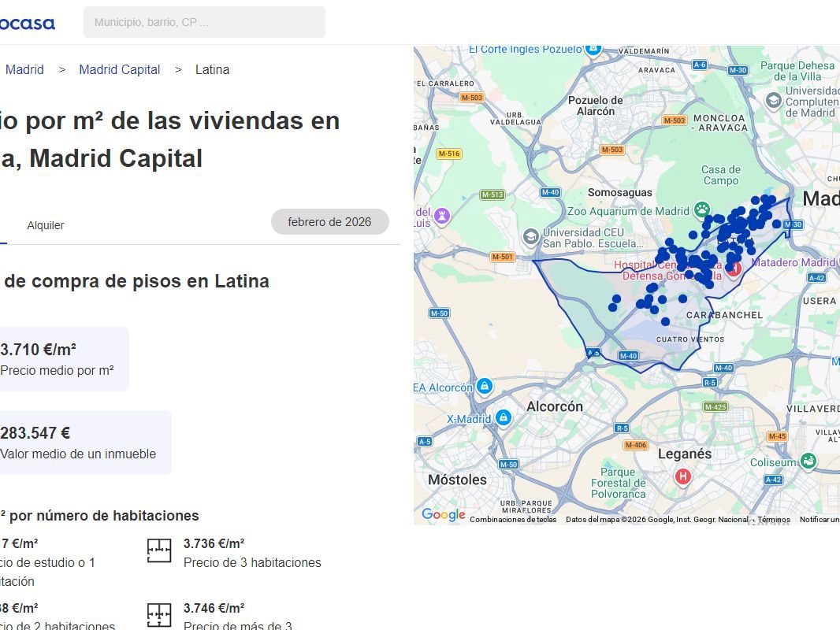Click the red hospital marker in Leganés

pos(682,476)
